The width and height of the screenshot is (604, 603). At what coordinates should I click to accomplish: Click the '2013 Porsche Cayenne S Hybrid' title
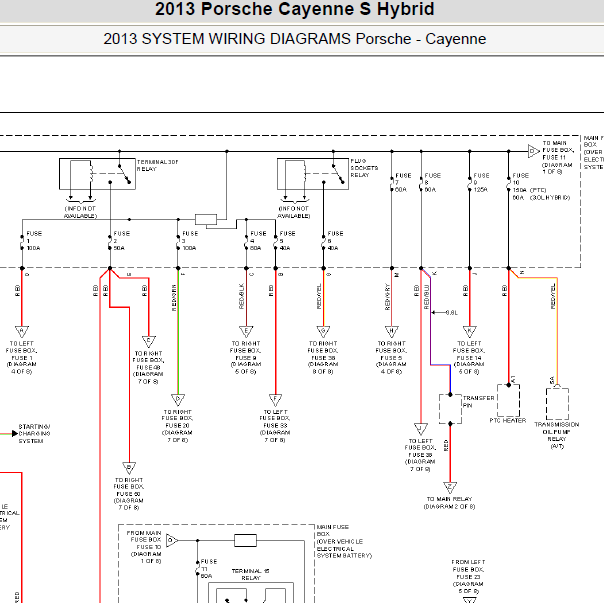tap(295, 9)
